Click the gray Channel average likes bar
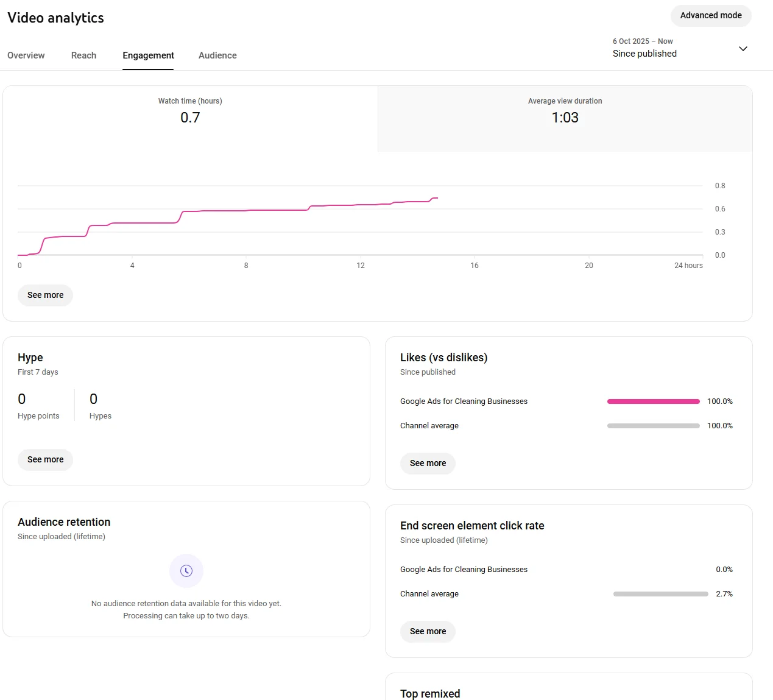The width and height of the screenshot is (773, 700). coord(653,426)
